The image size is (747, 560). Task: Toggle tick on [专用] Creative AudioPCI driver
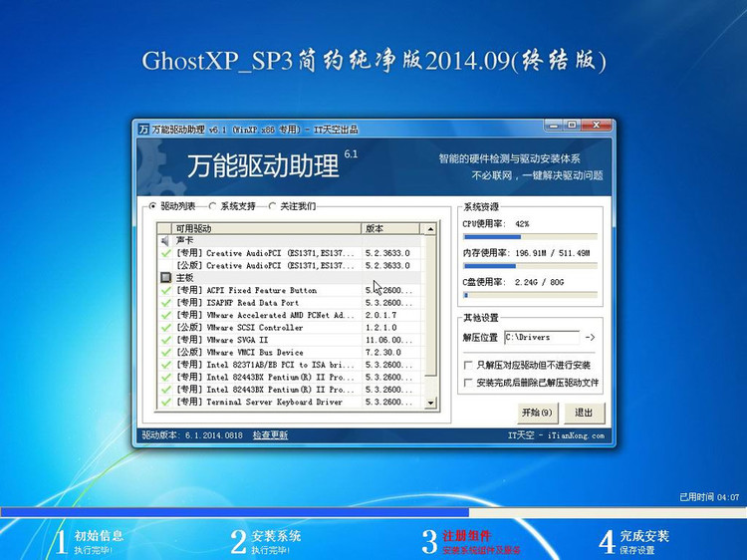165,253
